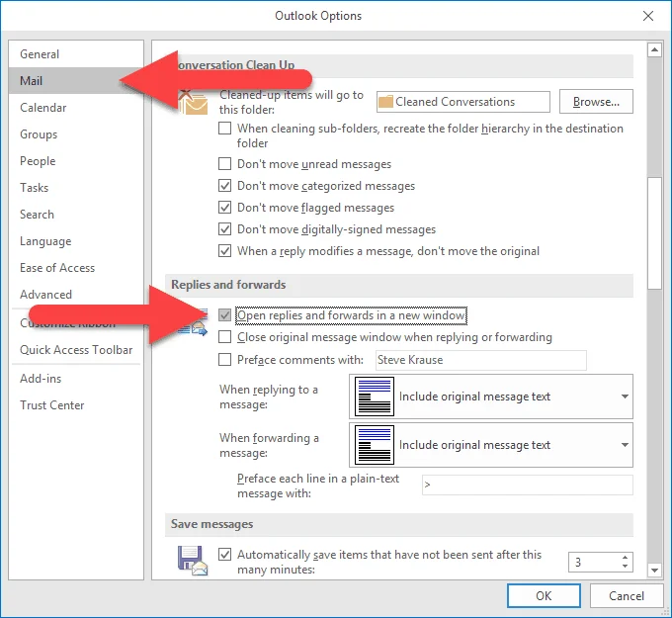Select General category in sidebar

[x=76, y=54]
